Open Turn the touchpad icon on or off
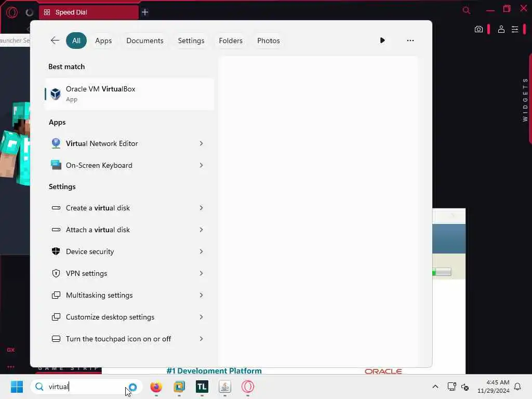The image size is (532, 399). 129,339
